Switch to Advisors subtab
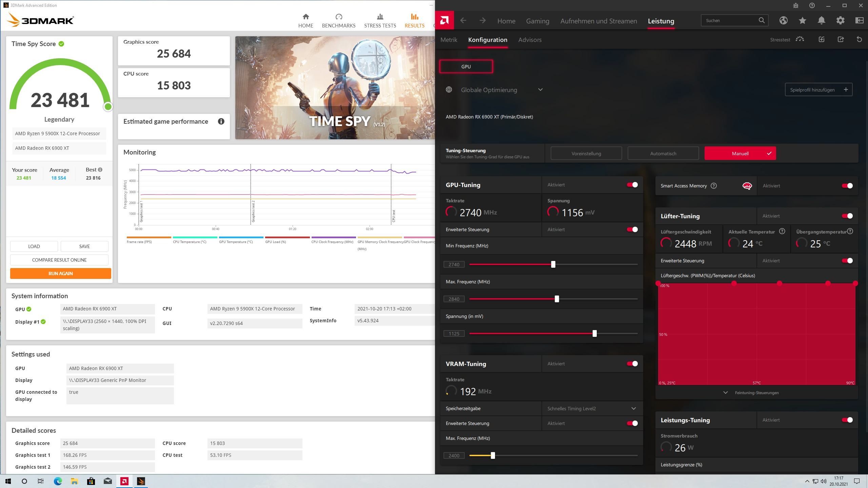The image size is (868, 488). [x=530, y=40]
